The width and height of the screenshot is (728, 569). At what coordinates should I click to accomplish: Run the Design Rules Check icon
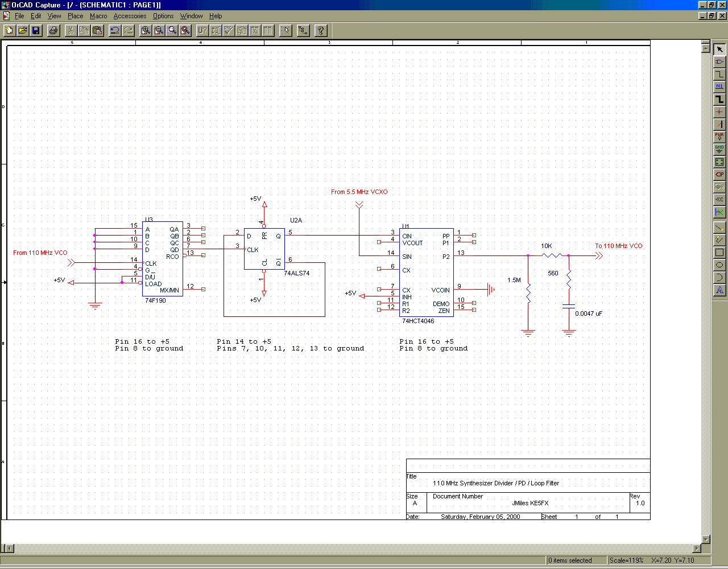click(229, 30)
